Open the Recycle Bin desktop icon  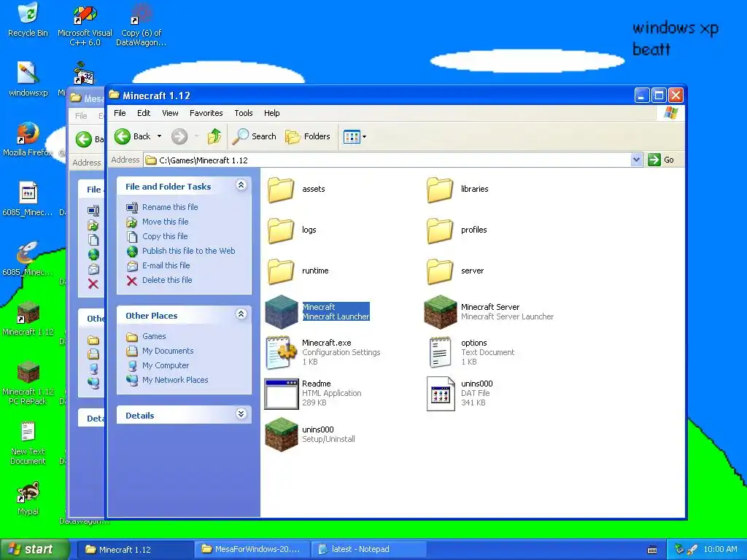click(28, 20)
